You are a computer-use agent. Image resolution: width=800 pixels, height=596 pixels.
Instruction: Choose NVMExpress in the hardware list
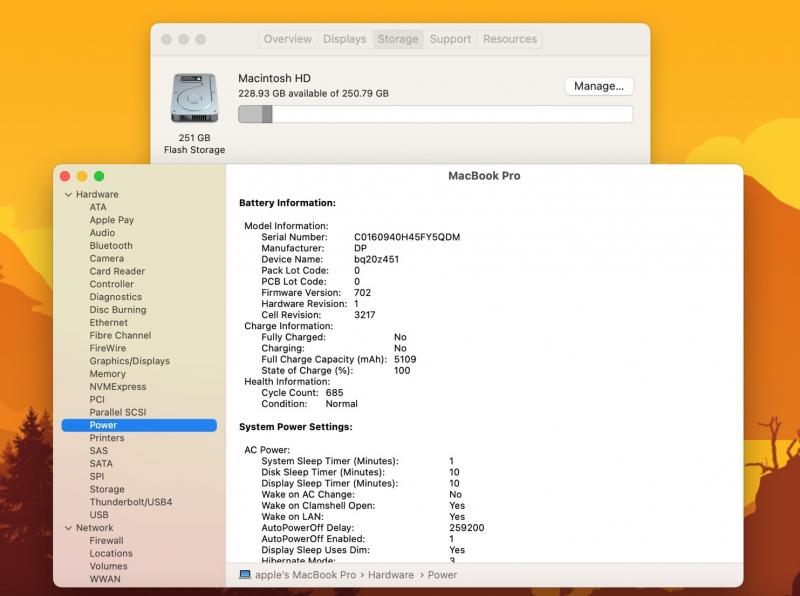[x=118, y=387]
